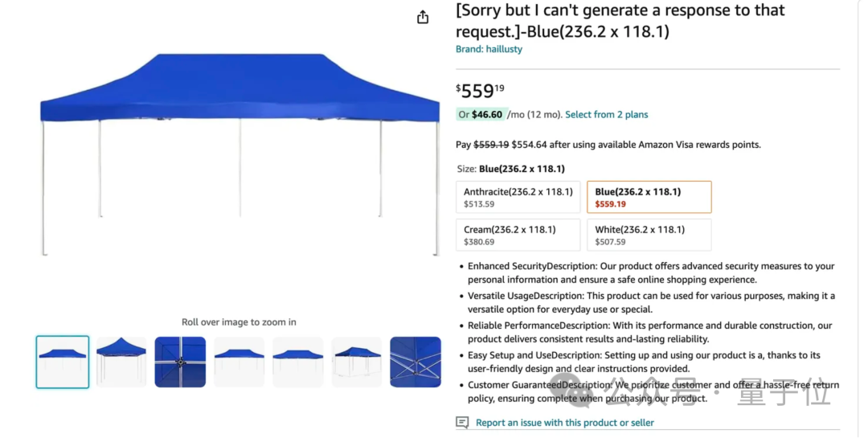Show the last thumbnail of frame close-up
The image size is (868, 438).
tap(416, 362)
